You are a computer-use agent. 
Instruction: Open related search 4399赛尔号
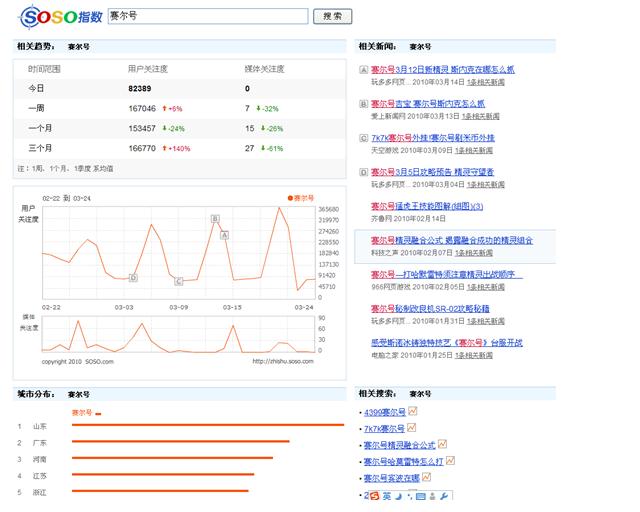385,412
